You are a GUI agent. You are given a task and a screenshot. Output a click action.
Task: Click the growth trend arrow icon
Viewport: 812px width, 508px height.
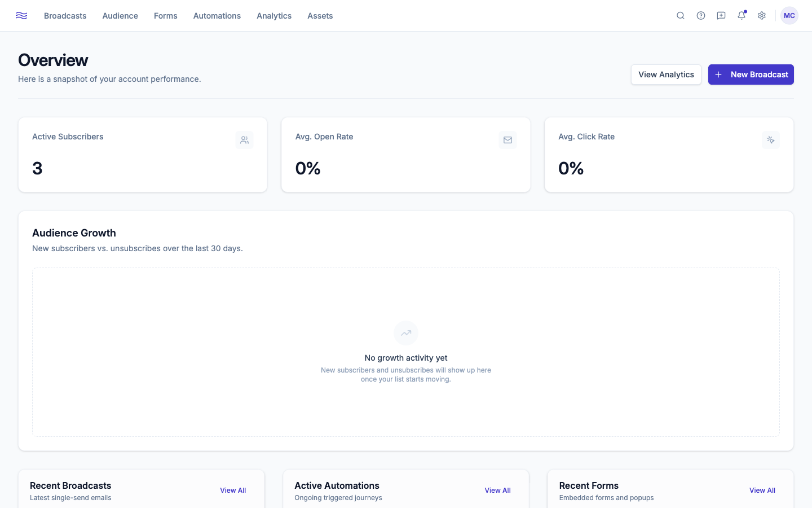click(x=406, y=333)
